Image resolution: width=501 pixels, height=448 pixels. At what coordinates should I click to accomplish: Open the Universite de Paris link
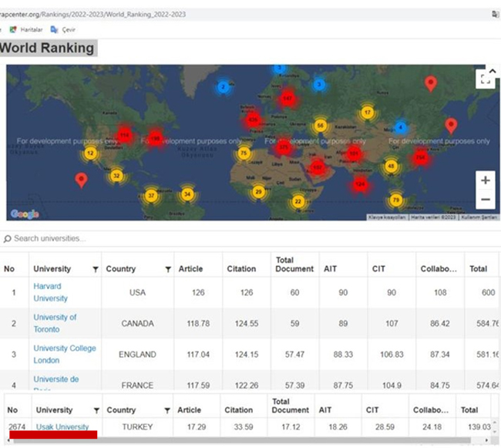(x=56, y=382)
